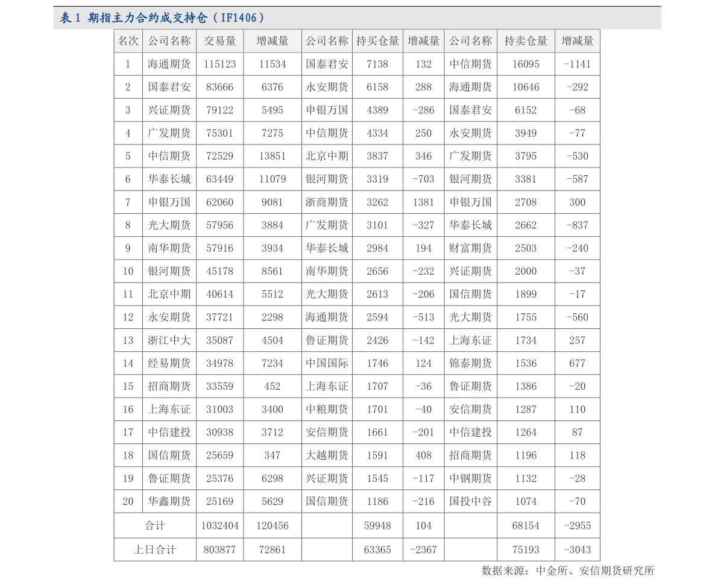
Task: Click the volume cell '57916'
Action: 220,248
